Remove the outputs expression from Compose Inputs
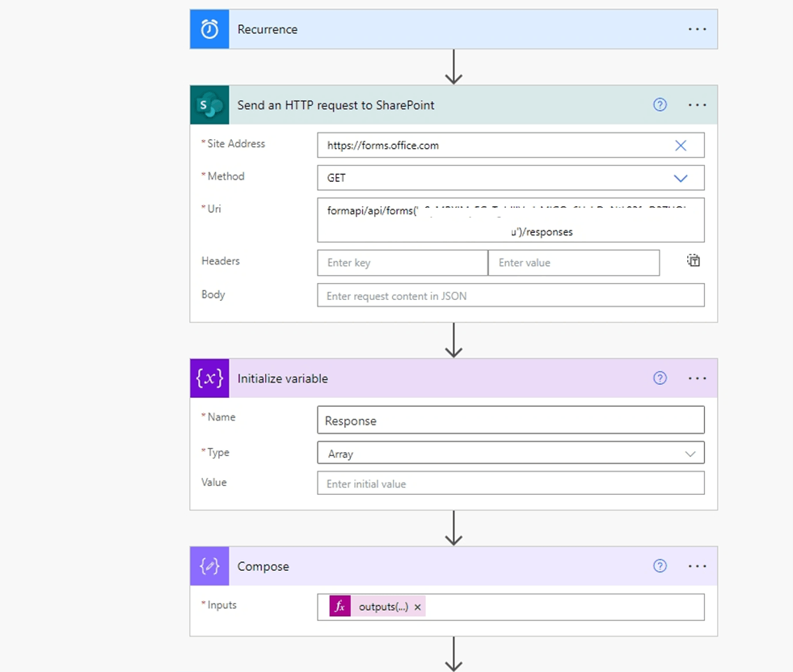Screen dimensions: 793x672 pos(417,606)
